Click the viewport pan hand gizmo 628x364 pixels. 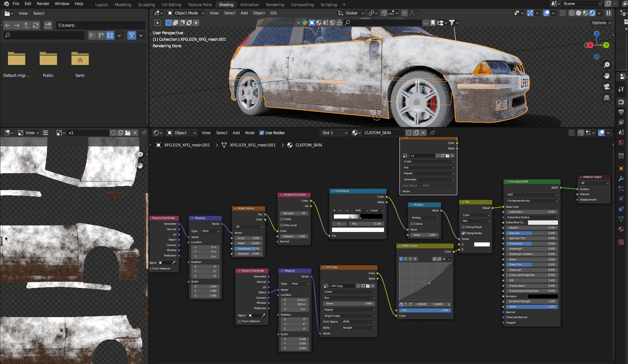pyautogui.click(x=607, y=76)
